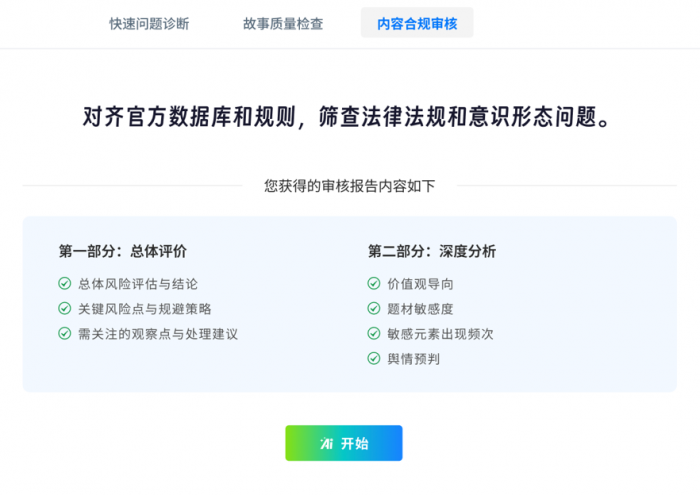Click the AI logo on start button
The image size is (700, 495).
click(x=326, y=443)
